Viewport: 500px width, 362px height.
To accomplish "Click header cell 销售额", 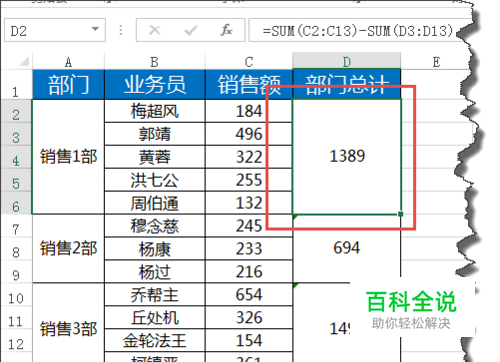I will [x=249, y=84].
